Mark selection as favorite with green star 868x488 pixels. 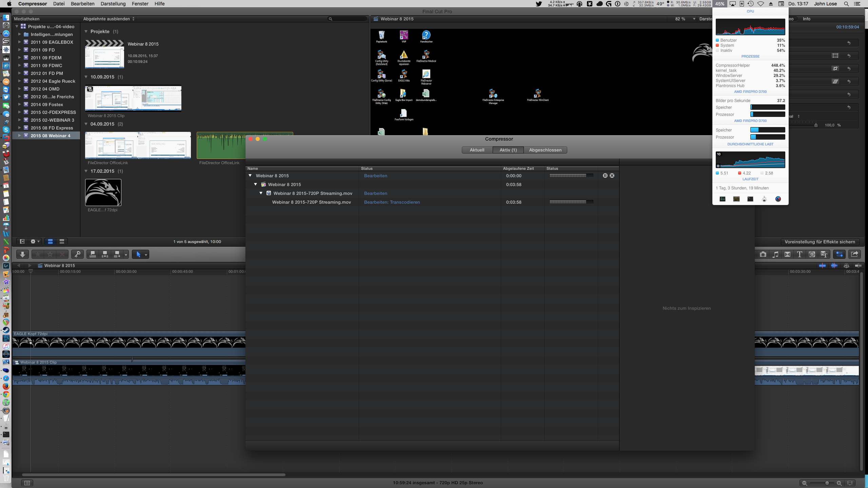(x=38, y=254)
